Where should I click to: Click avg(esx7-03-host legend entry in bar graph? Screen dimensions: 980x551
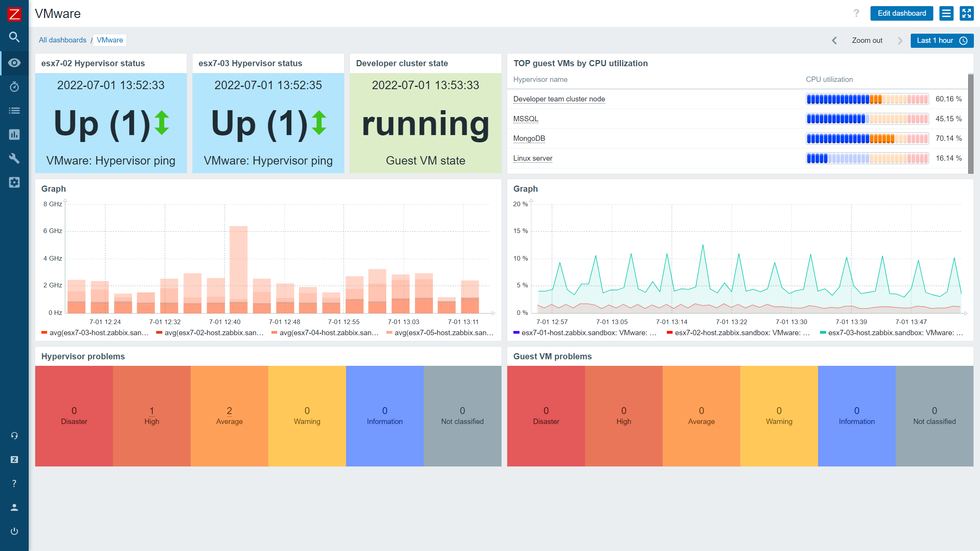point(95,333)
